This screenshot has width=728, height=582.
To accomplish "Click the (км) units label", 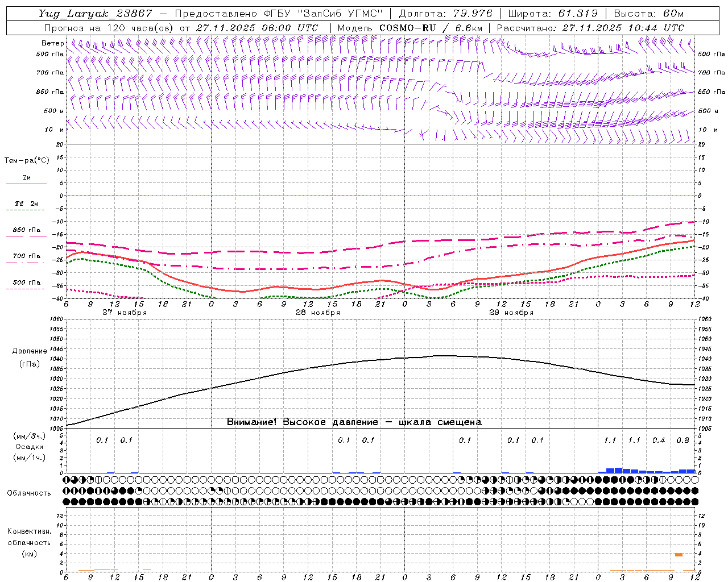I will [x=29, y=554].
